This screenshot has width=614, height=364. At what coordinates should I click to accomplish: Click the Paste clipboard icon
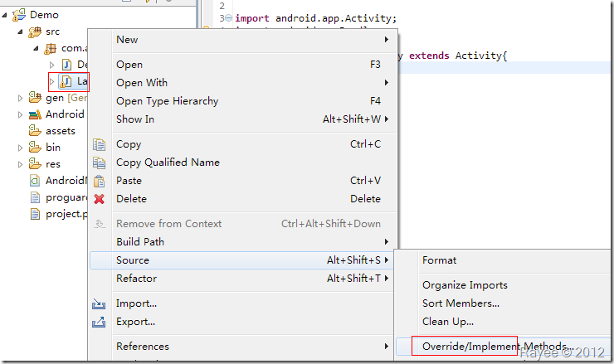[x=100, y=181]
